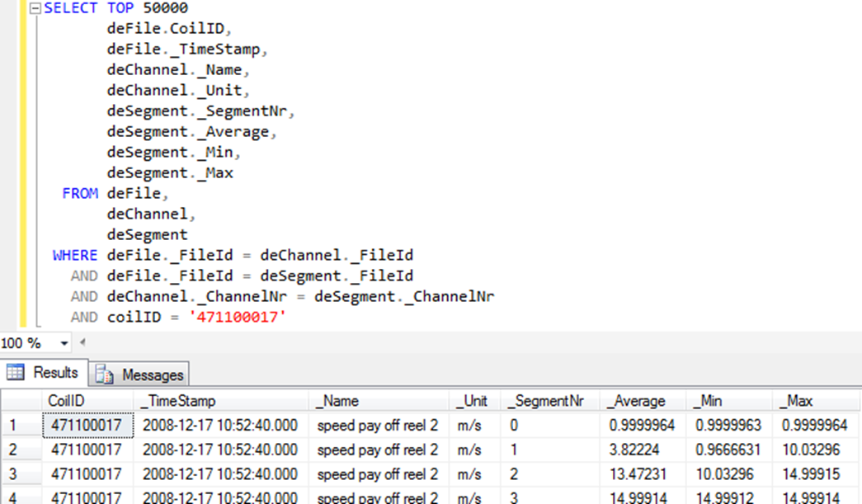Image resolution: width=862 pixels, height=504 pixels.
Task: Click the select-all corner cell of results grid
Action: tap(21, 401)
